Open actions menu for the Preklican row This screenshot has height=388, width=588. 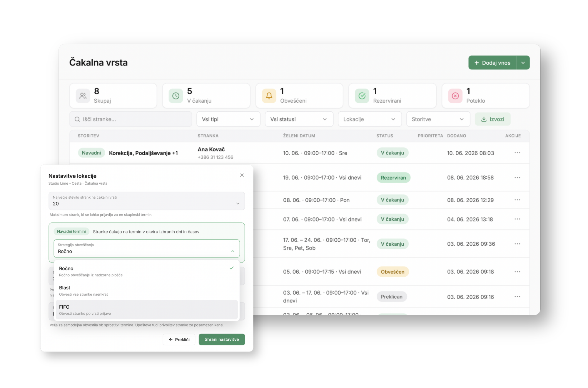(517, 297)
